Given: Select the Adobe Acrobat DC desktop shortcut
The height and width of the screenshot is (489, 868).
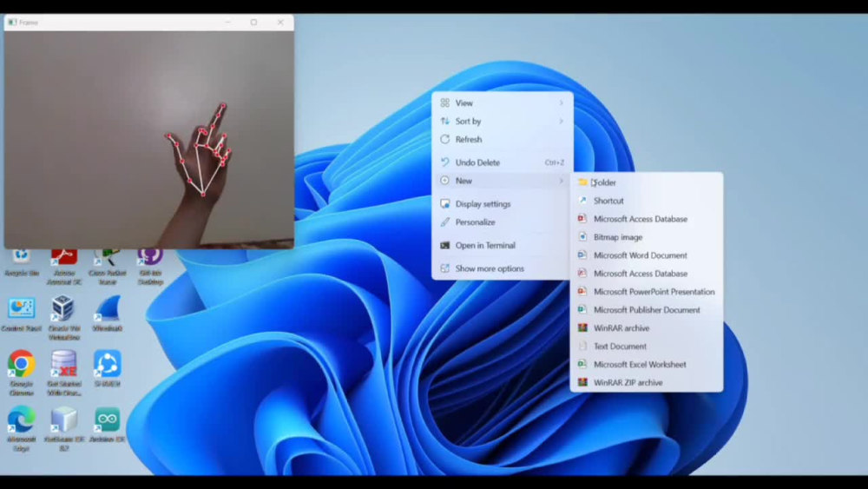Looking at the screenshot, I should (64, 267).
